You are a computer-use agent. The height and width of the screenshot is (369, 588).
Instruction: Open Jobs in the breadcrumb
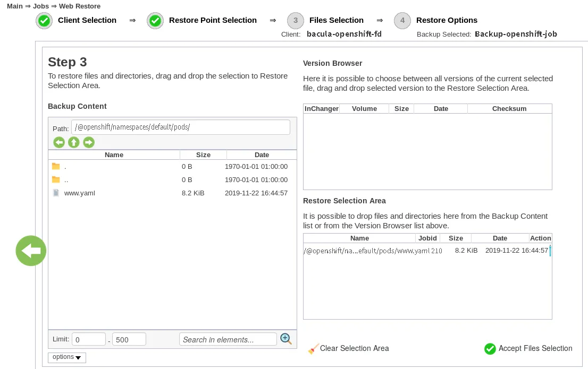40,6
